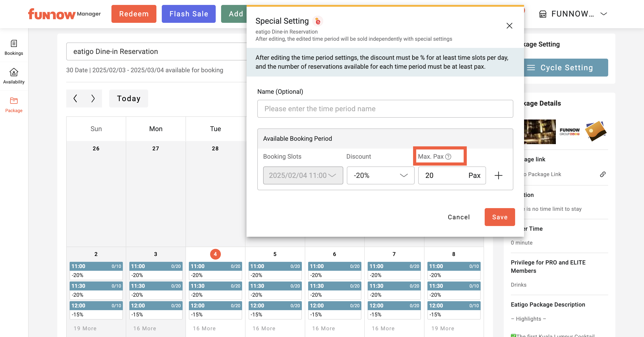Screen dimensions: 644x337
Task: Select the 11:00 slot on day 5
Action: coord(275,271)
